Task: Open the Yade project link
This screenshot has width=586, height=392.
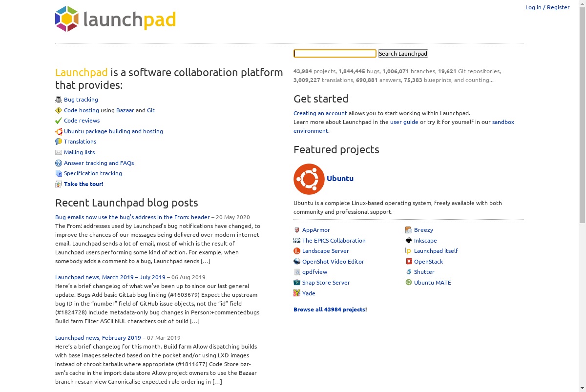Action: [x=309, y=293]
